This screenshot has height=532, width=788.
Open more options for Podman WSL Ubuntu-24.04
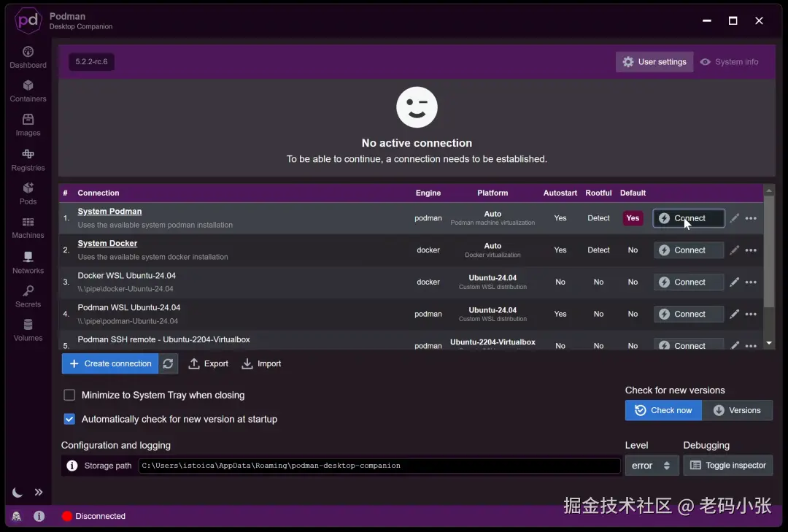pyautogui.click(x=751, y=314)
